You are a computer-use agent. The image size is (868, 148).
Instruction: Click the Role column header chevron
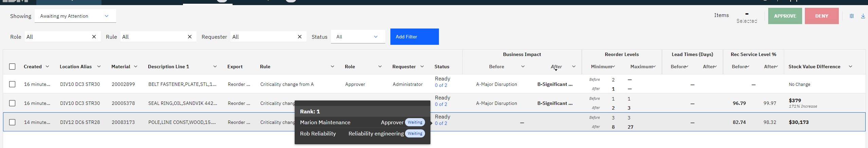(380, 67)
